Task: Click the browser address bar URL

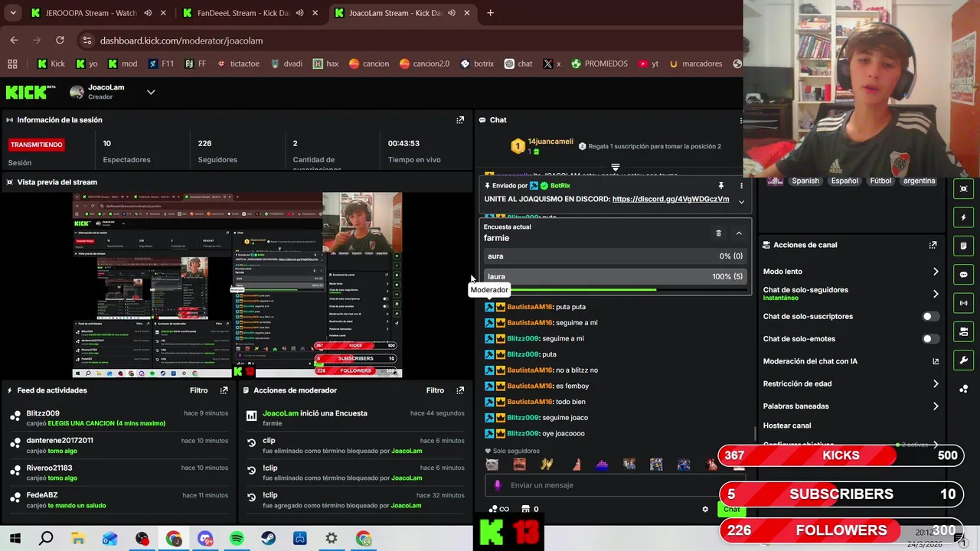Action: (181, 41)
